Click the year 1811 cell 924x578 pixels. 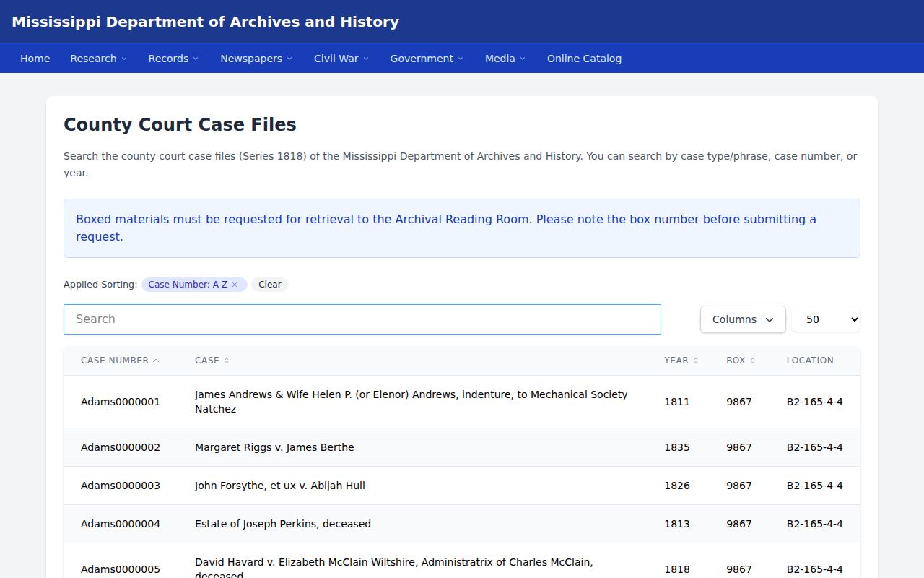[677, 402]
